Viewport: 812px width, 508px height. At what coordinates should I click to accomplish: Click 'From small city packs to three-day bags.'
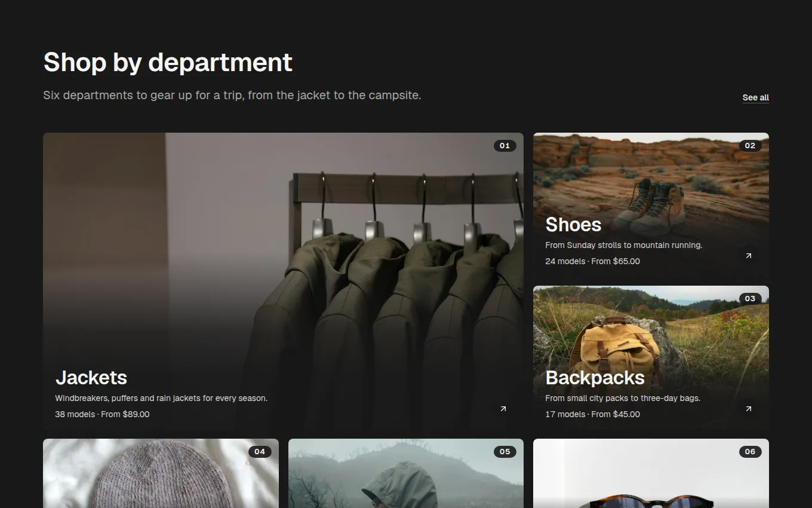click(623, 398)
